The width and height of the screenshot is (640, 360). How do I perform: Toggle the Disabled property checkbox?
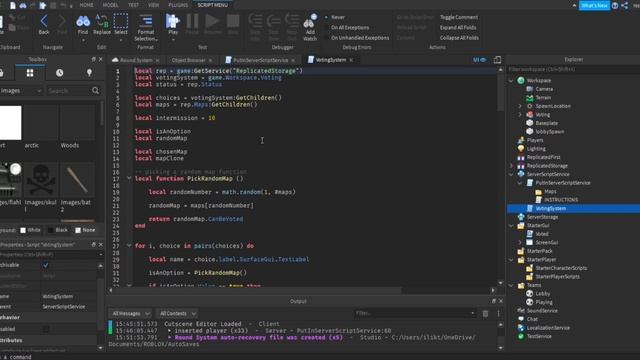pos(46,329)
